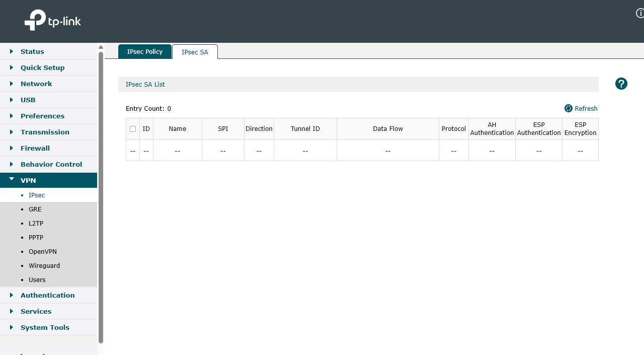Image resolution: width=644 pixels, height=355 pixels.
Task: Open the GRE submenu item
Action: [x=48, y=209]
